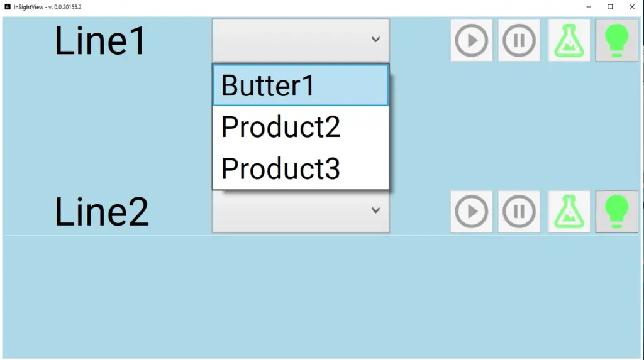The width and height of the screenshot is (644, 360).
Task: Pause Line1 using the pause icon
Action: (519, 41)
